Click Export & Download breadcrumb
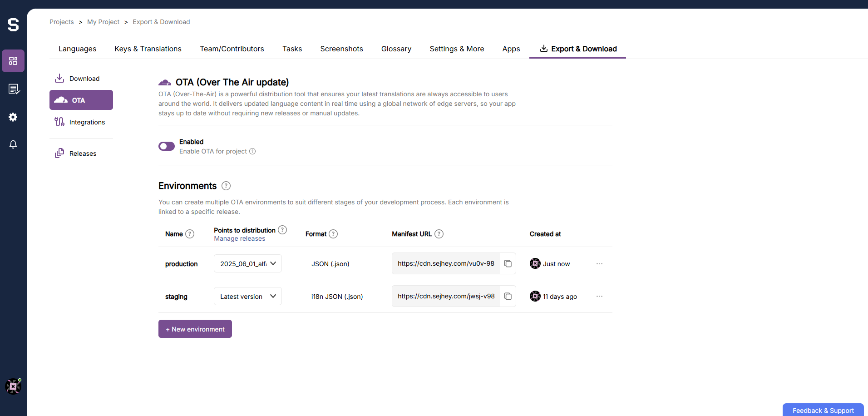 [x=161, y=22]
